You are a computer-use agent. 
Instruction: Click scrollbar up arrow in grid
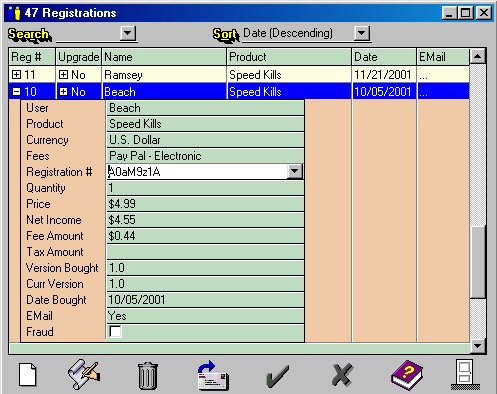477,56
